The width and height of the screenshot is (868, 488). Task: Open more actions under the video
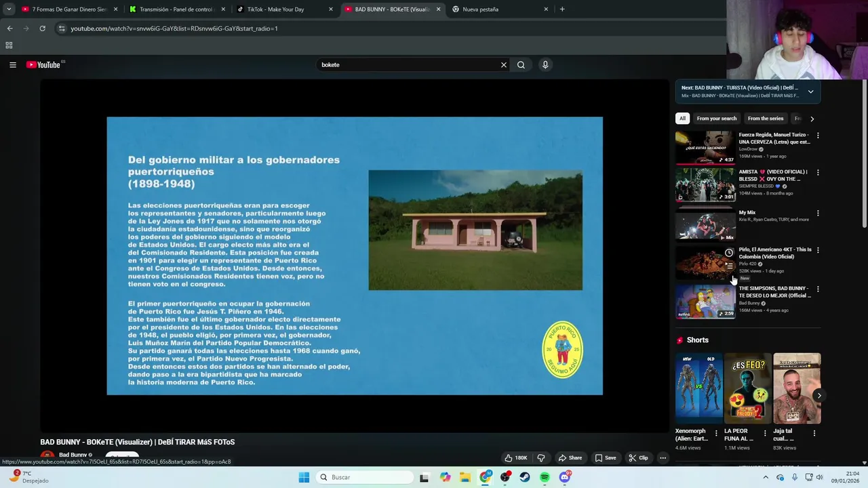click(663, 458)
